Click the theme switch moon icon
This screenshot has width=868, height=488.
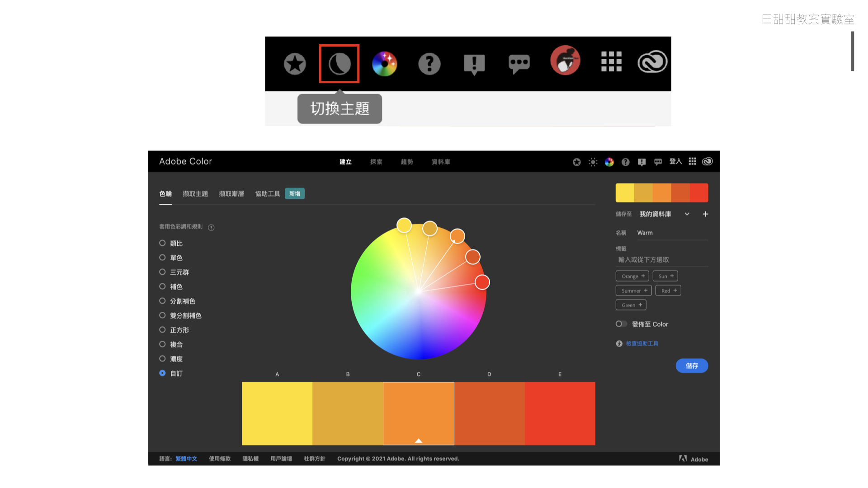click(339, 64)
